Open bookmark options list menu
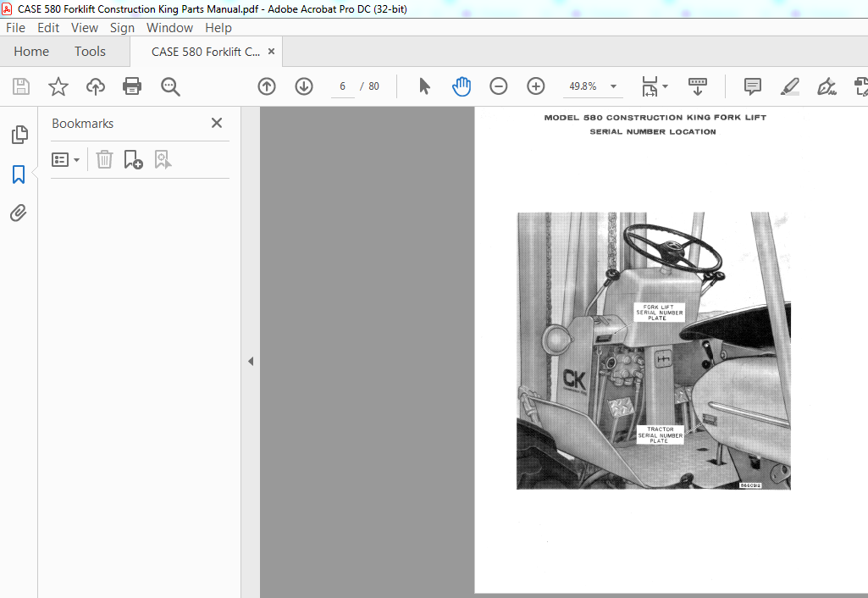The height and width of the screenshot is (598, 868). [x=65, y=160]
